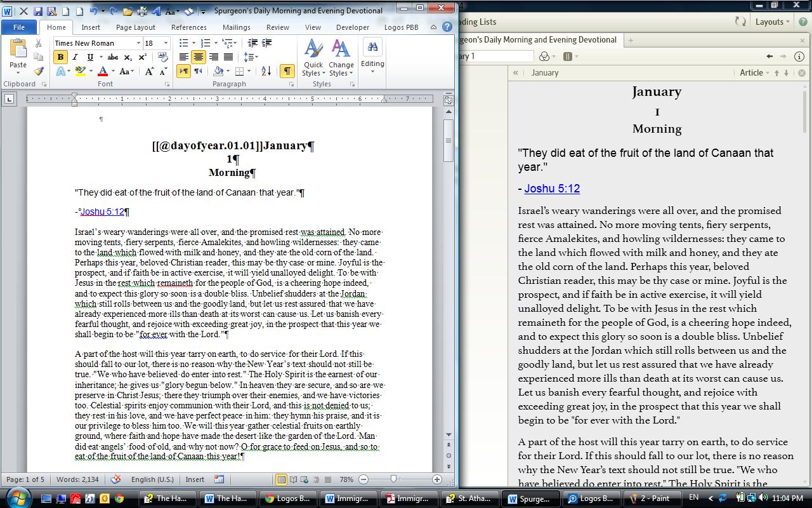Save the document from the Quick Access toolbar
The image size is (812, 508).
point(38,11)
